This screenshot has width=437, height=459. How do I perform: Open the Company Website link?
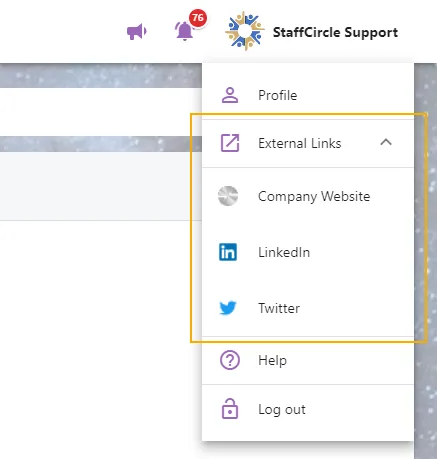[308, 196]
